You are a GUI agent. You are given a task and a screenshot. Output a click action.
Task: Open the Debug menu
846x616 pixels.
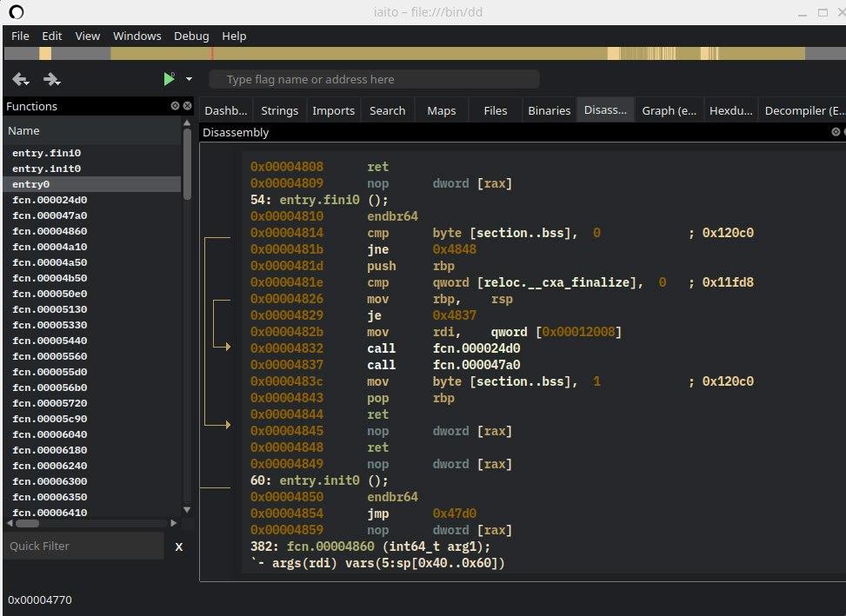[x=191, y=36]
